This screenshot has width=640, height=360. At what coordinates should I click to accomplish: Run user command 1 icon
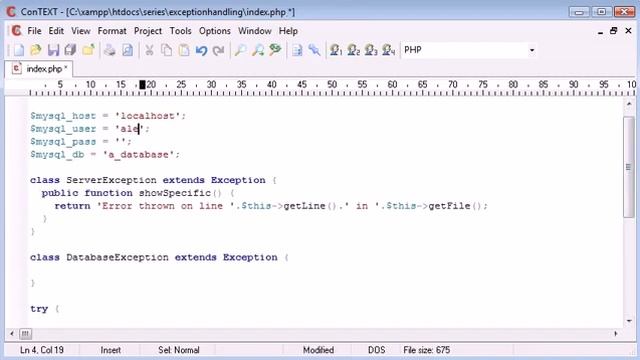tap(336, 50)
